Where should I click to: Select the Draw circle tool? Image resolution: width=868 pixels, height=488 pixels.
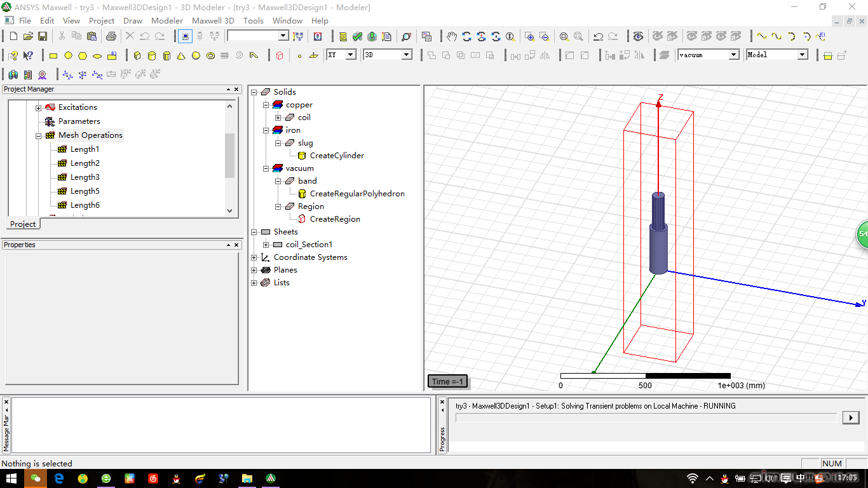(68, 56)
